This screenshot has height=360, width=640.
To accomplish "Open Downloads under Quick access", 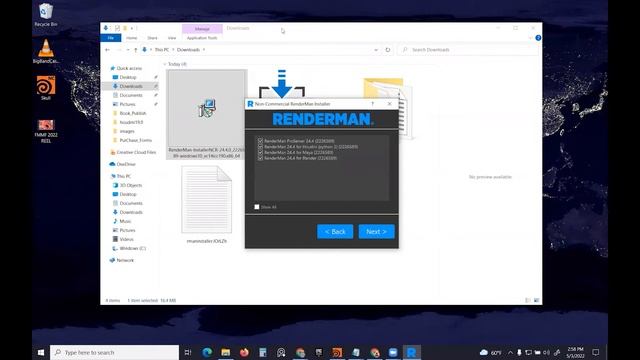I will tap(131, 86).
